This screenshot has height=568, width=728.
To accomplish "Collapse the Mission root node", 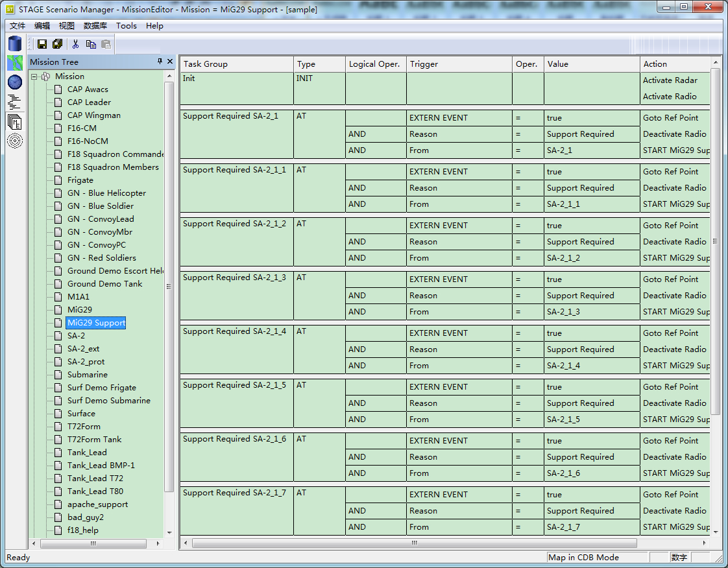I will [34, 77].
